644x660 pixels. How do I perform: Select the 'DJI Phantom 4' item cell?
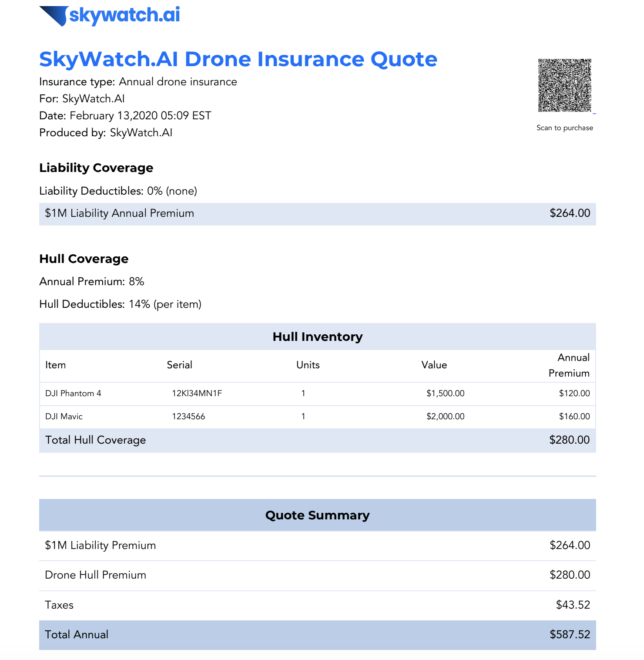pyautogui.click(x=73, y=394)
